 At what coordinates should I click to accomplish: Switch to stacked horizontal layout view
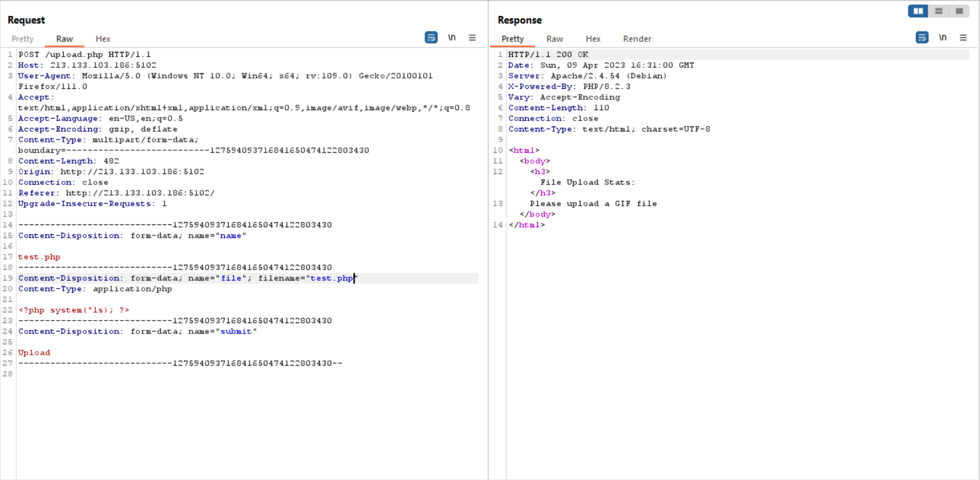click(939, 11)
